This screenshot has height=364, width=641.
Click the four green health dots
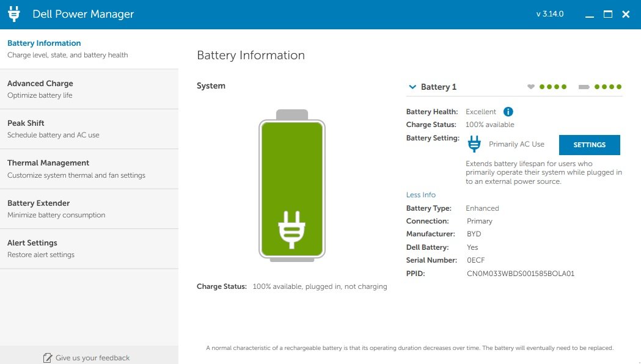tap(553, 87)
